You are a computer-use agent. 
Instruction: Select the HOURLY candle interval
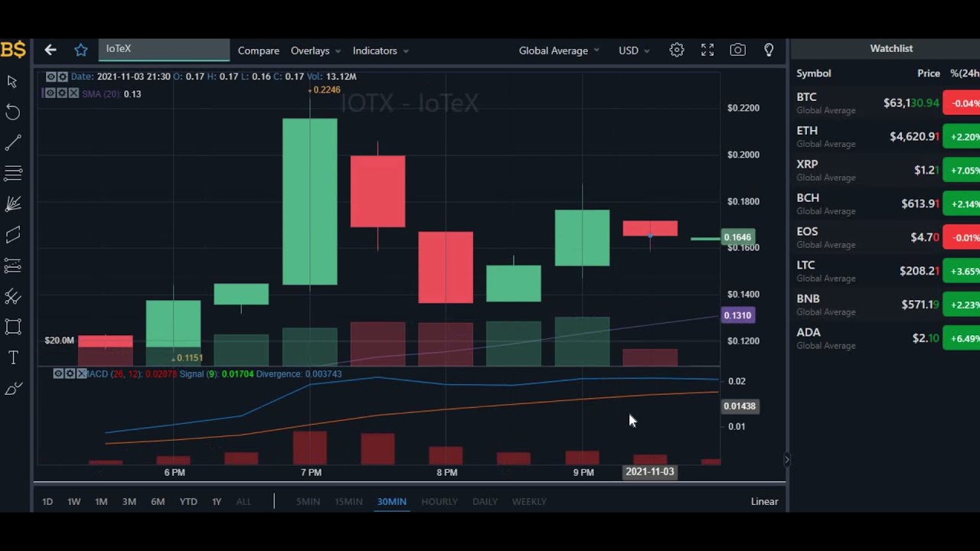[439, 501]
